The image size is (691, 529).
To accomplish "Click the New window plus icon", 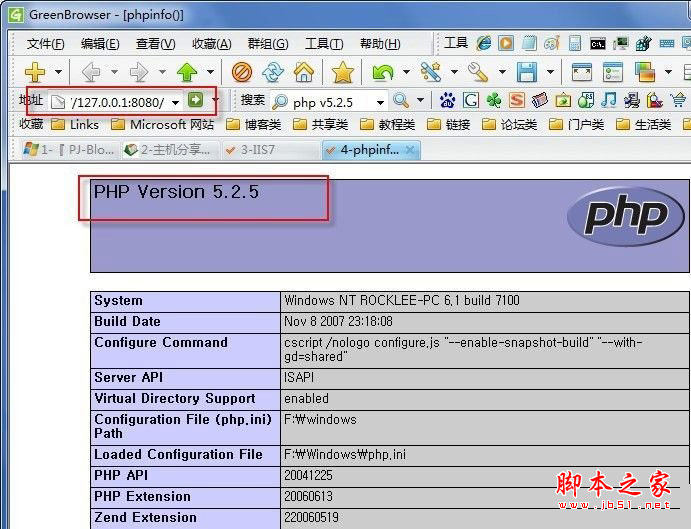I will [x=35, y=72].
